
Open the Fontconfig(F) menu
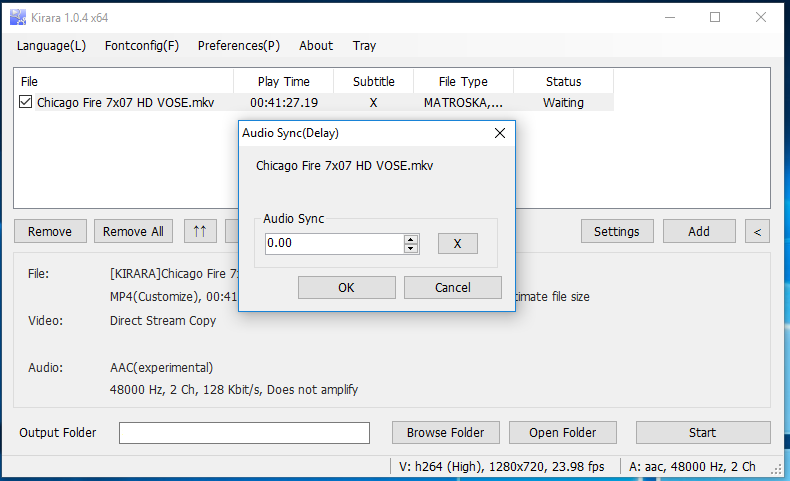click(x=142, y=45)
